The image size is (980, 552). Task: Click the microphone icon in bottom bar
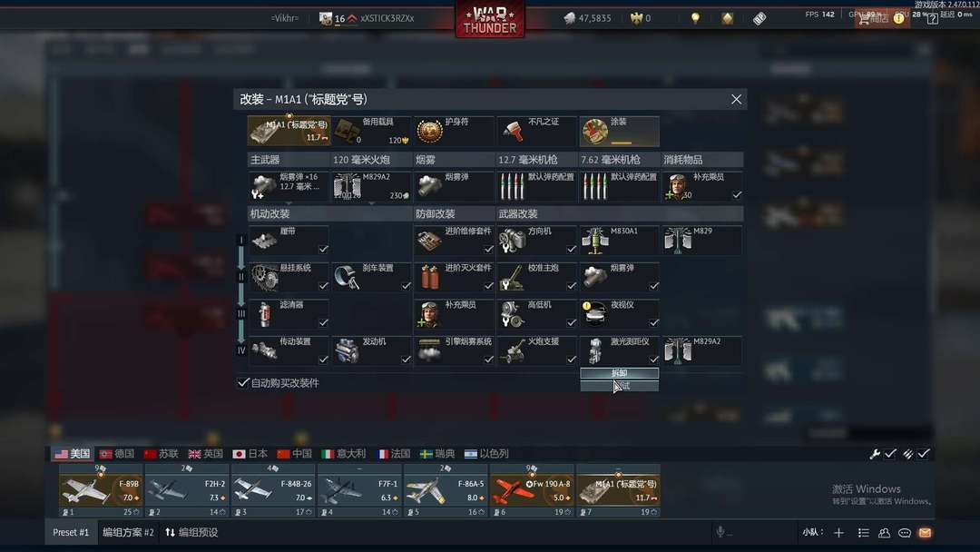[720, 532]
